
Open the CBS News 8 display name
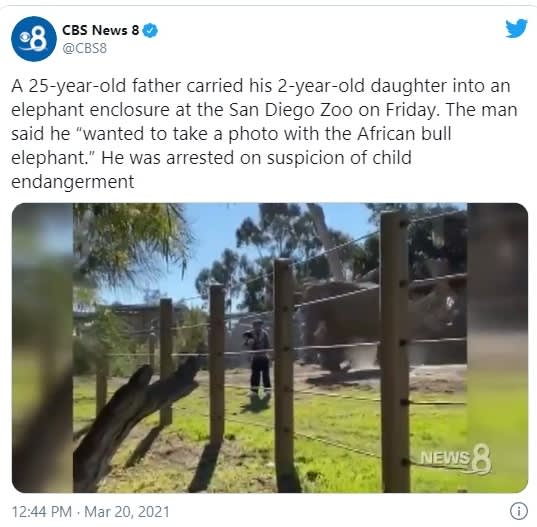coord(100,30)
